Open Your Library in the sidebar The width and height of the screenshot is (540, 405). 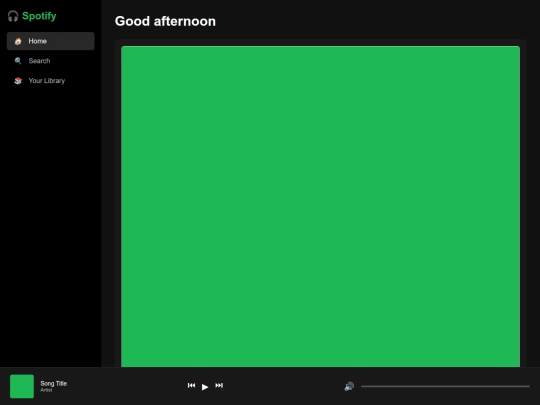tap(51, 81)
